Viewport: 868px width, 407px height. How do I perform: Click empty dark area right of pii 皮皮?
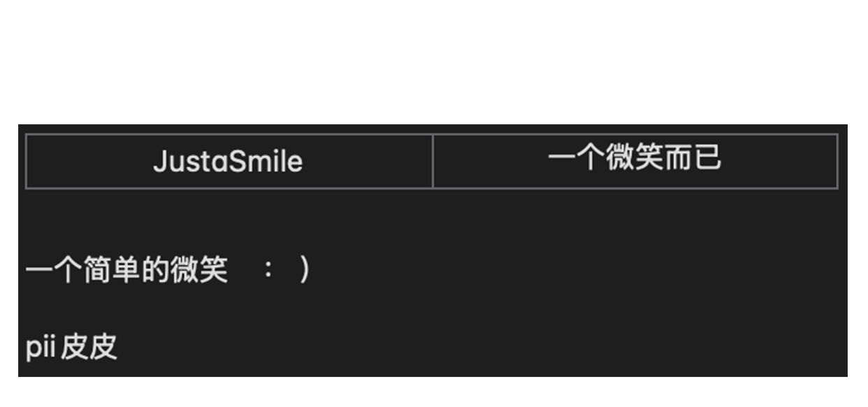tap(489, 347)
